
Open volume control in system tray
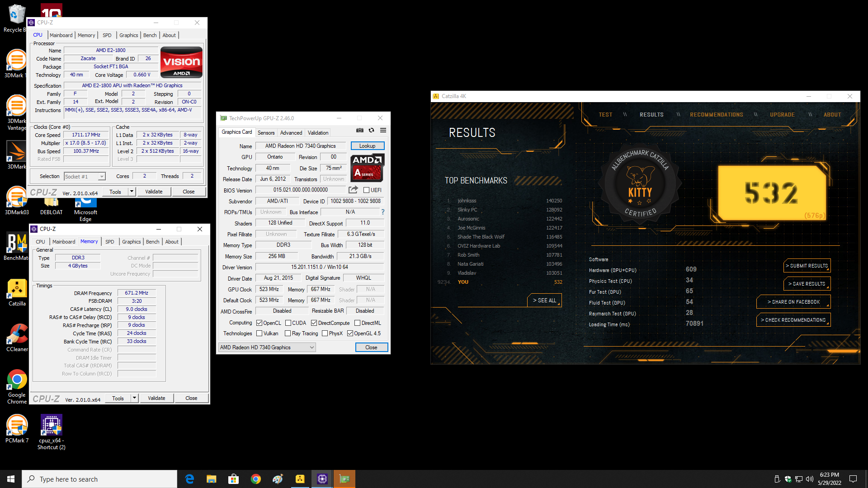(x=809, y=479)
